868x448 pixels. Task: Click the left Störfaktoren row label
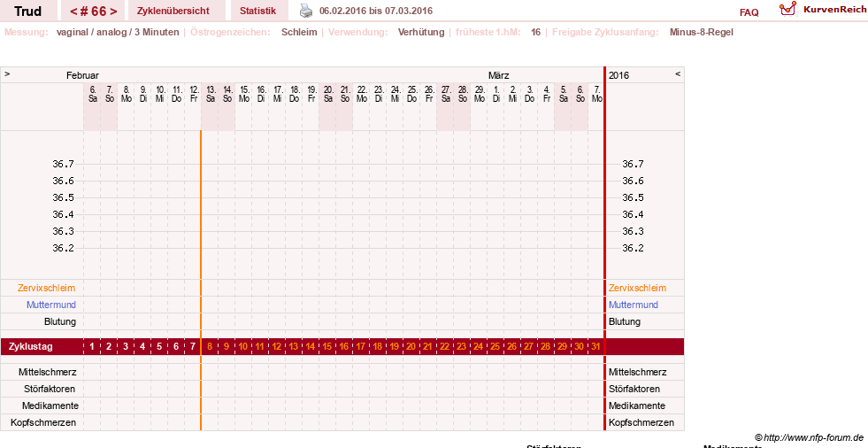click(x=50, y=389)
